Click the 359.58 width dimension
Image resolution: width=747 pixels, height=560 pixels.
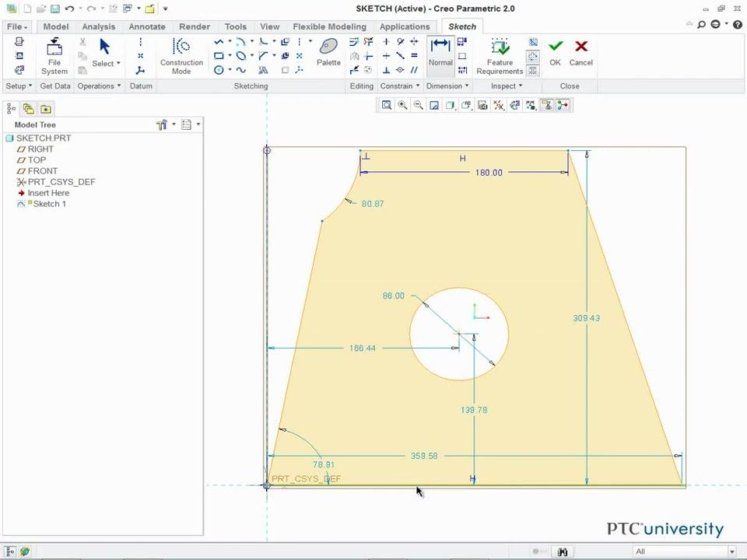coord(424,456)
